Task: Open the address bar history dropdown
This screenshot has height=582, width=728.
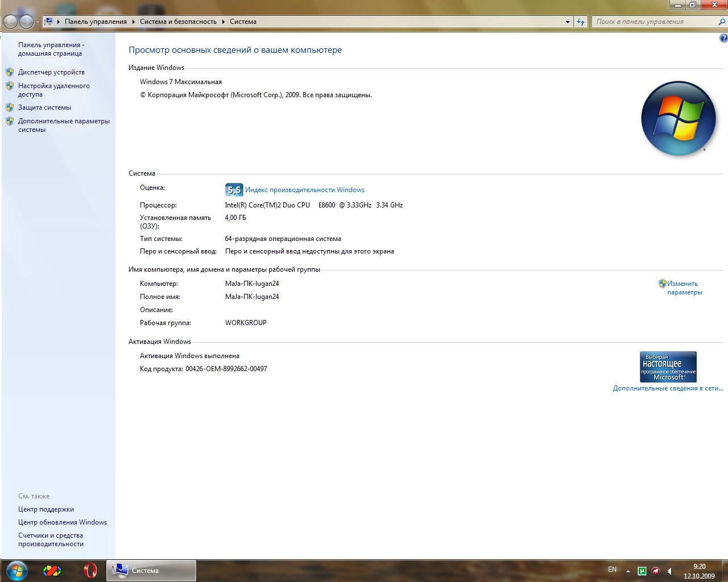Action: coord(568,22)
